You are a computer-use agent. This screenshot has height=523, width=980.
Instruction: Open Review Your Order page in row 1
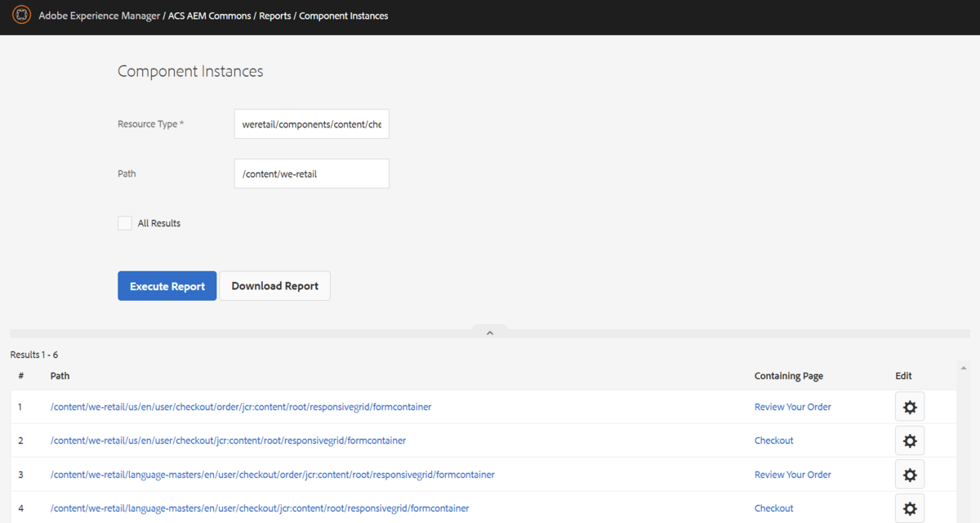pyautogui.click(x=793, y=407)
